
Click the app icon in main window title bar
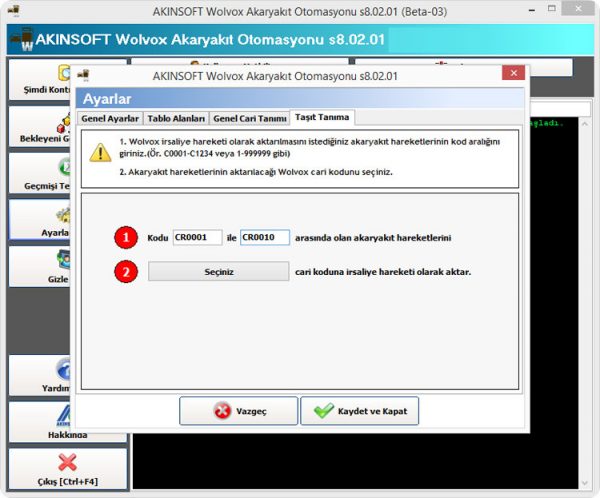13,11
